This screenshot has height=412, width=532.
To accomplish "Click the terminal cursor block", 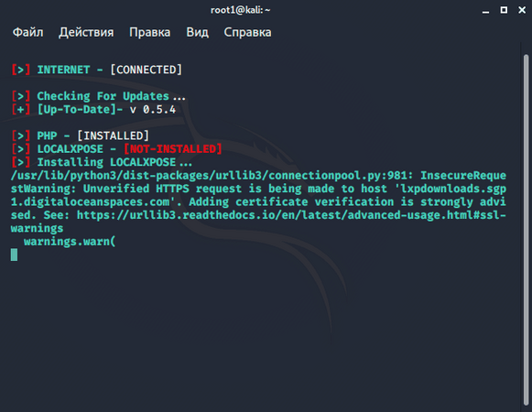I will point(14,255).
